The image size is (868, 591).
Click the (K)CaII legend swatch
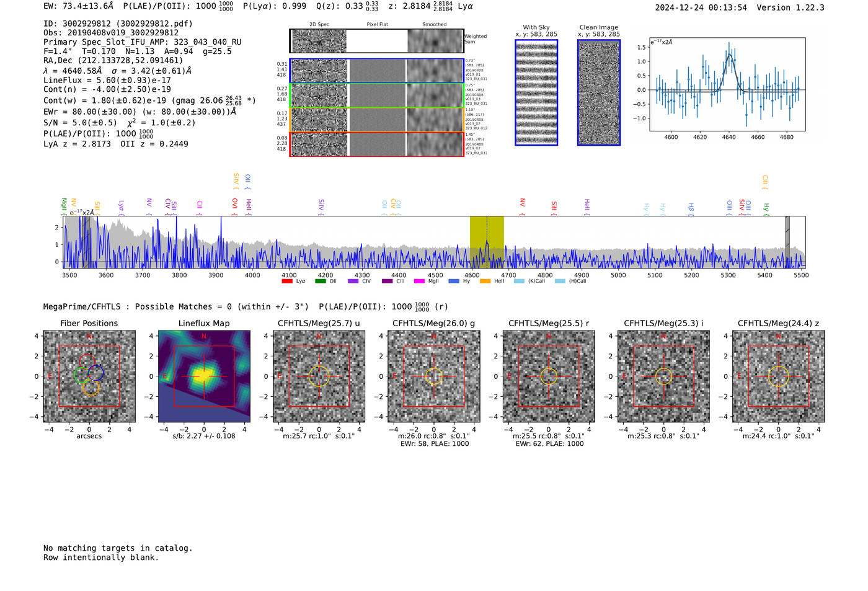click(x=519, y=281)
